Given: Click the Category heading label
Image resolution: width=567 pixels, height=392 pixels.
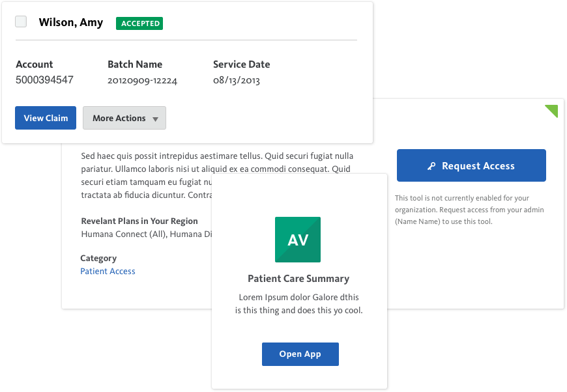Looking at the screenshot, I should pos(98,259).
